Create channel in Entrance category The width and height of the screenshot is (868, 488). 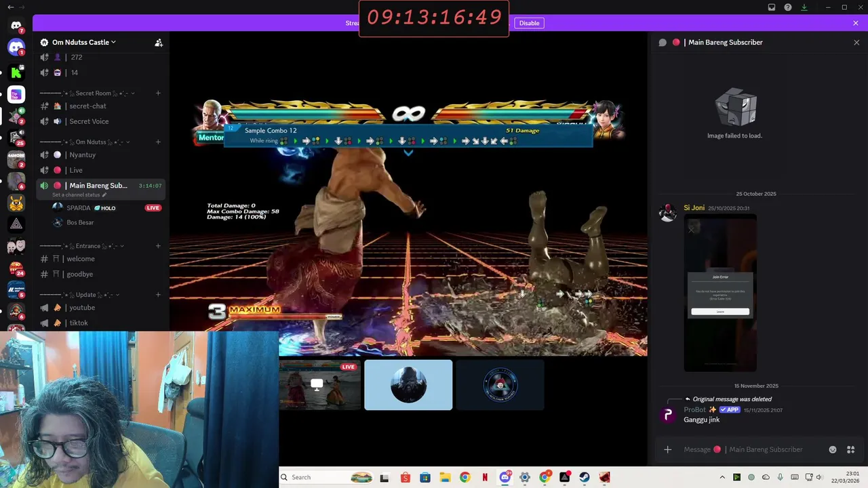(158, 245)
